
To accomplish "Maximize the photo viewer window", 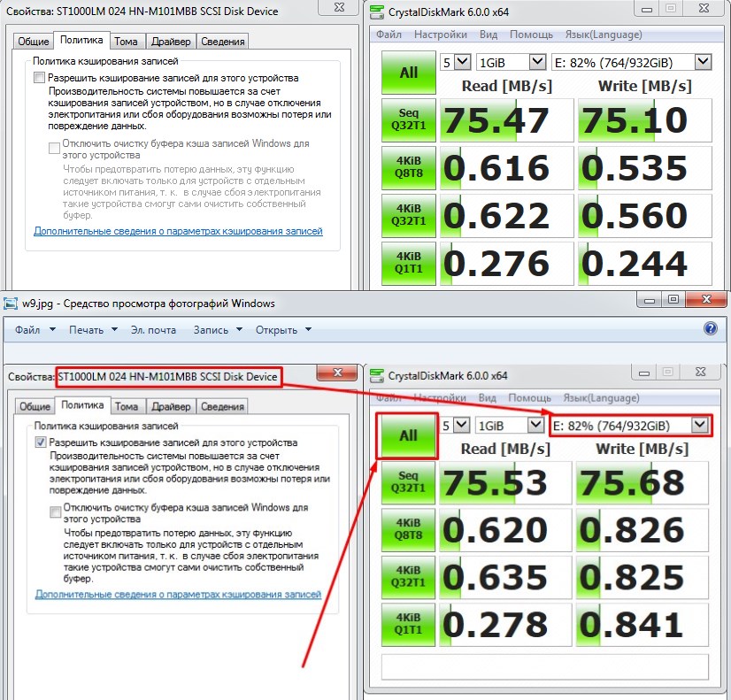I will click(673, 299).
